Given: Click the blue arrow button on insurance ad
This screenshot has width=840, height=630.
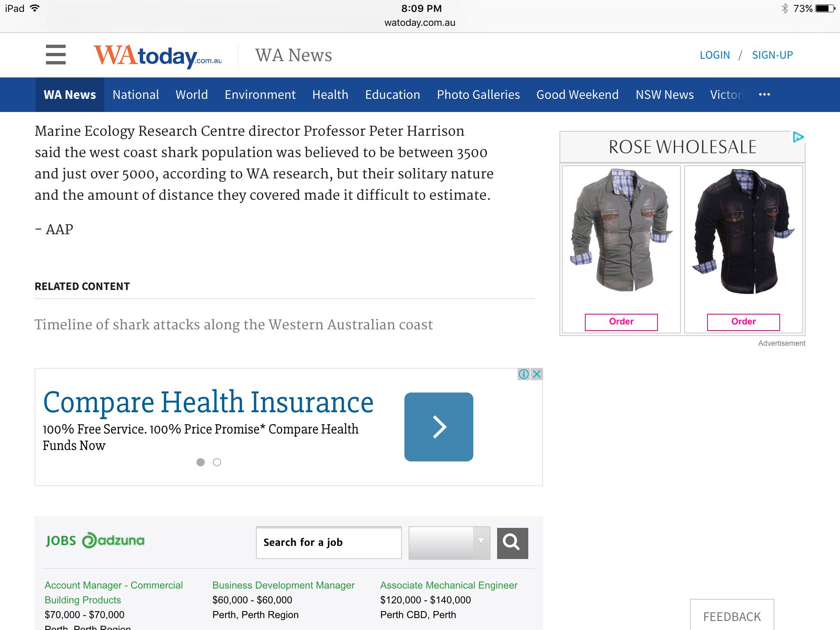Looking at the screenshot, I should (x=438, y=427).
